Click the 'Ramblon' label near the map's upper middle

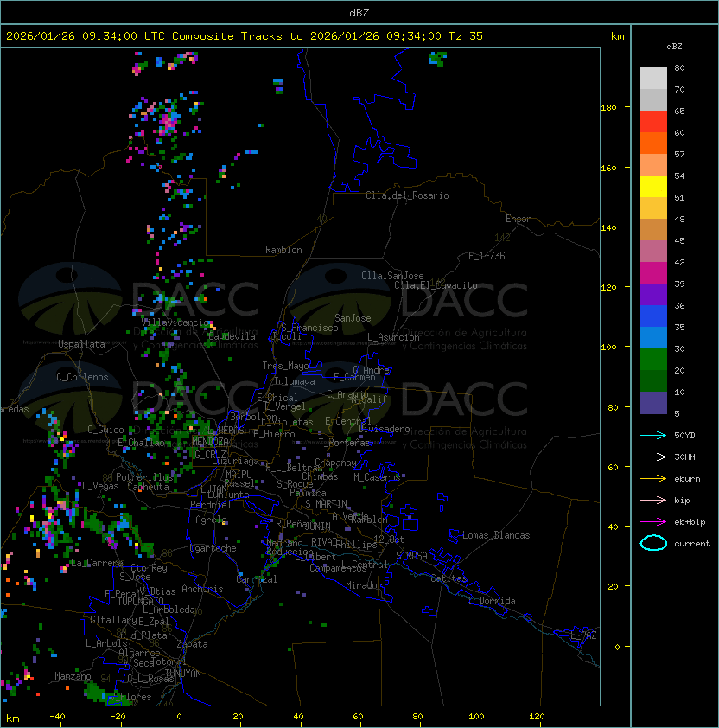coord(283,250)
